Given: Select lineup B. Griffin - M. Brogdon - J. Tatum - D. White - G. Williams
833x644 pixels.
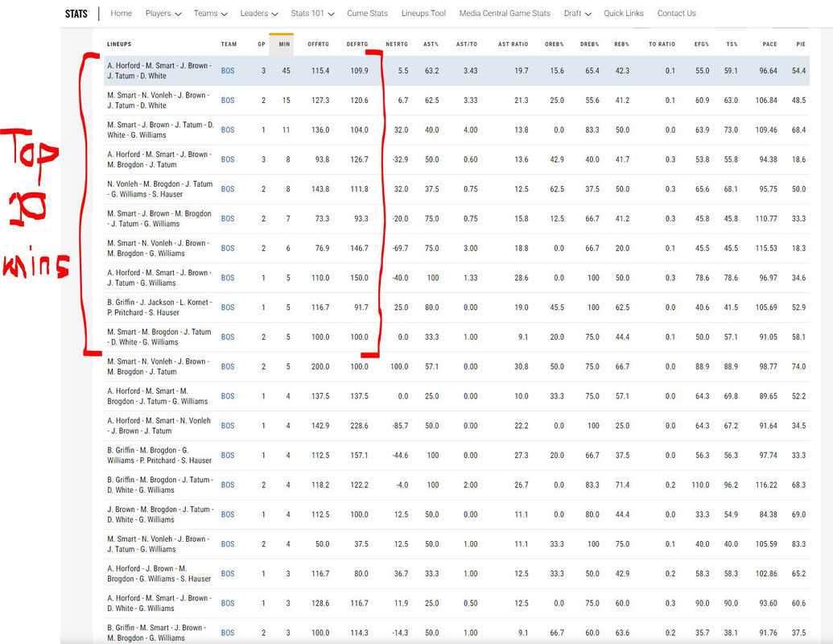Looking at the screenshot, I should (160, 485).
